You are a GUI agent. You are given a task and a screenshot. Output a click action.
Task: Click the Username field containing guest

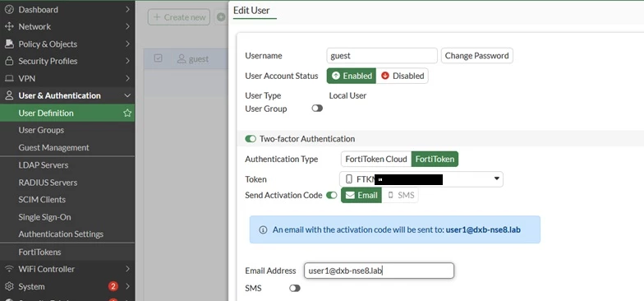click(x=382, y=56)
